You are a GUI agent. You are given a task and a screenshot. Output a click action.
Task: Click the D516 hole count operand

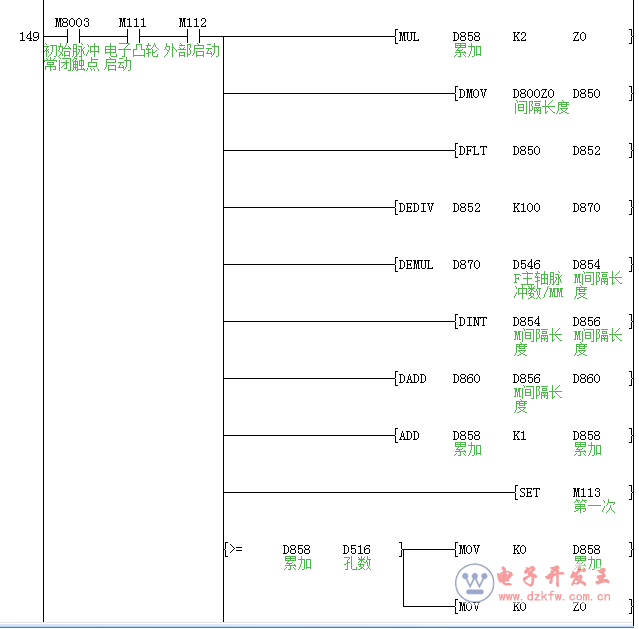[x=356, y=550]
